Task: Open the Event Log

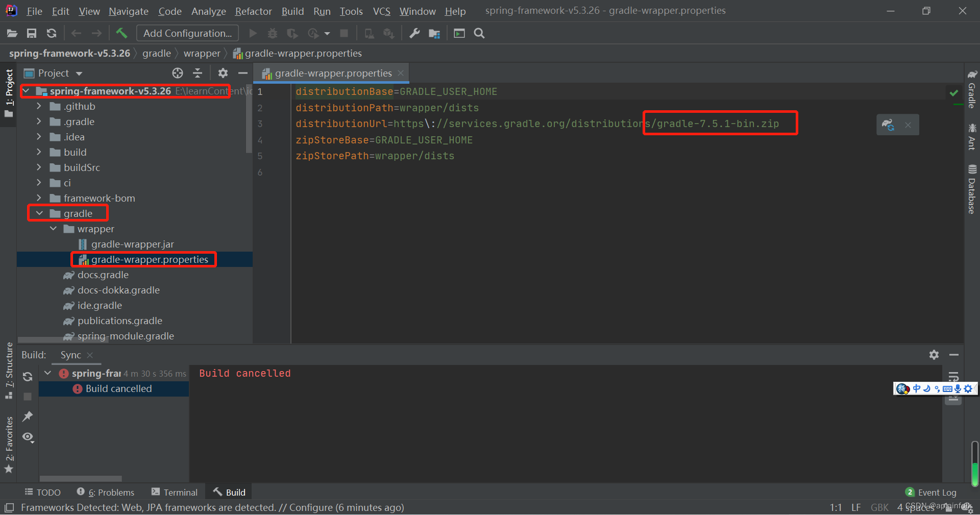Action: click(931, 493)
